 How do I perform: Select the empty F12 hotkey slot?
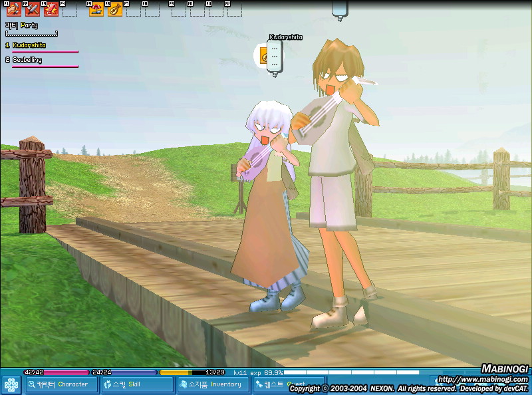235,9
